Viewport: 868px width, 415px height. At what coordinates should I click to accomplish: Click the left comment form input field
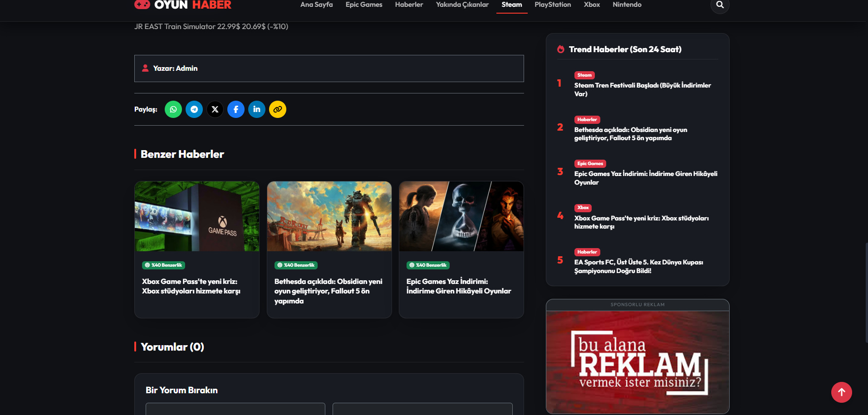click(x=235, y=409)
